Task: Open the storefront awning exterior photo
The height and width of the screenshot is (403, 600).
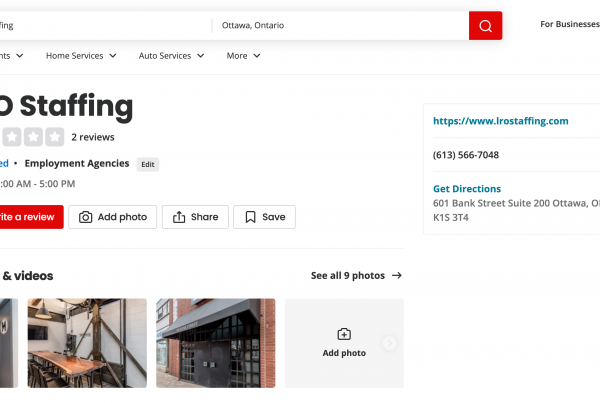Action: 215,343
